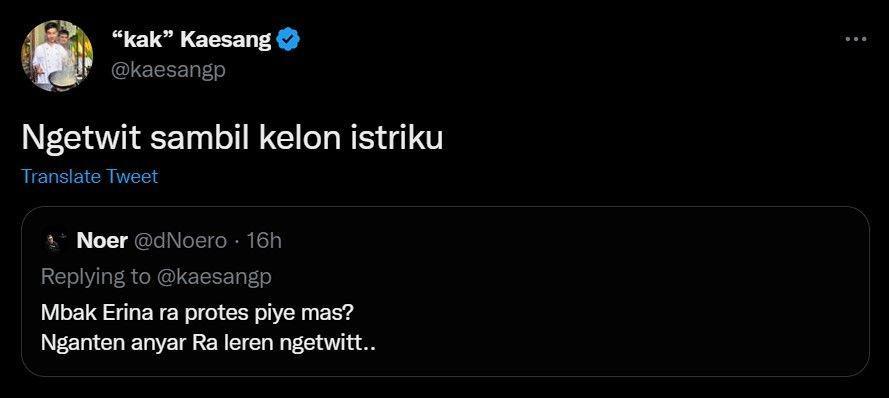Open the more options three-dot menu
889x398 pixels.
click(x=856, y=39)
